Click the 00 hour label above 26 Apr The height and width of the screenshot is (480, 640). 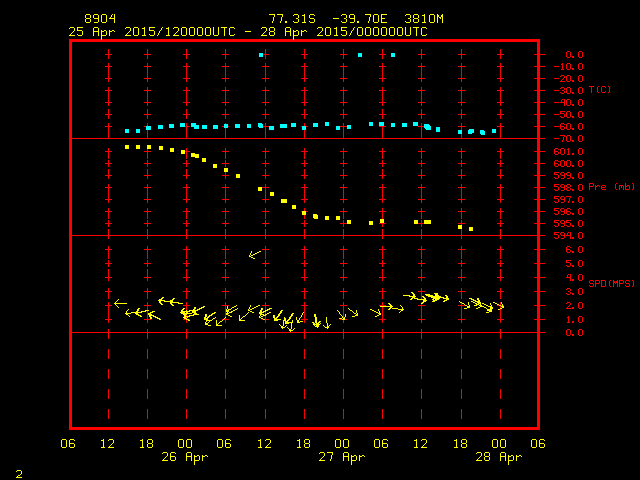click(x=185, y=444)
